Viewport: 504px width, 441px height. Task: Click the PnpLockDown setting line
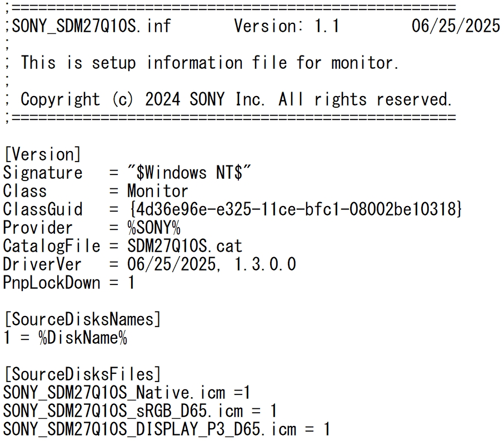click(x=69, y=283)
